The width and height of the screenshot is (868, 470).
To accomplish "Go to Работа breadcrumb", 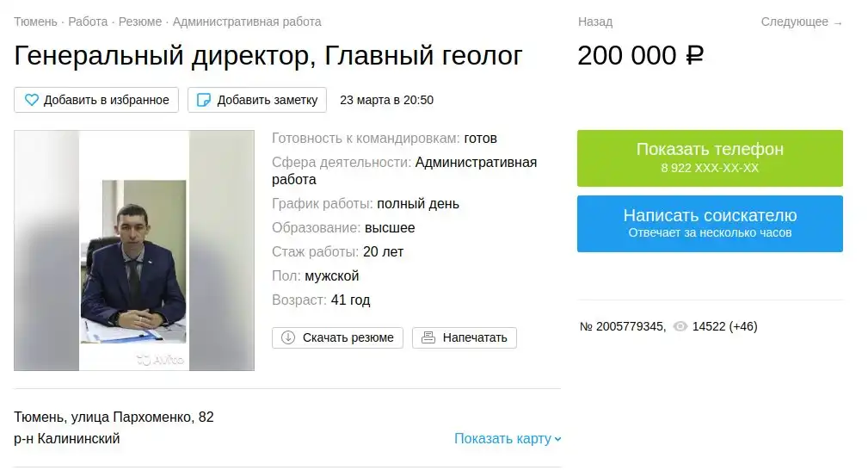I will tap(88, 22).
